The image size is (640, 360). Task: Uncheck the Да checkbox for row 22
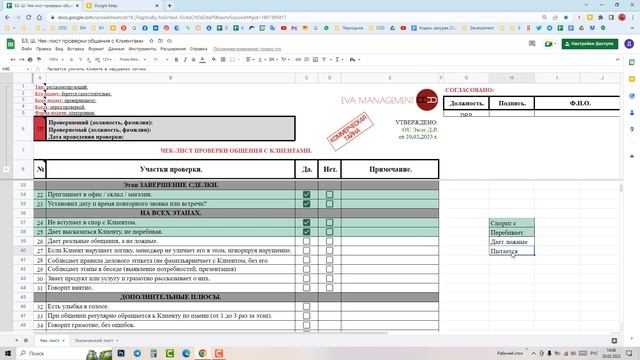[307, 195]
